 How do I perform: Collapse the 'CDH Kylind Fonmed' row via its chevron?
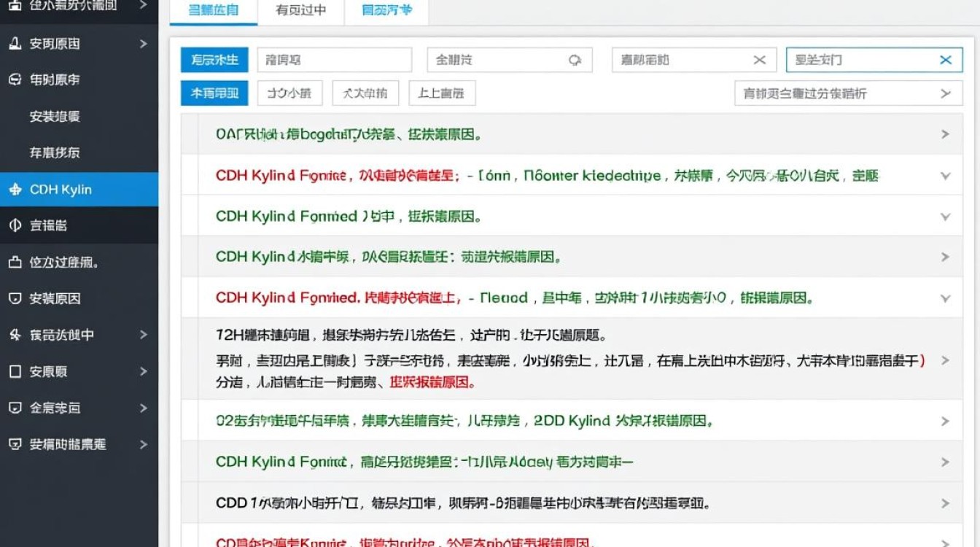coord(945,217)
